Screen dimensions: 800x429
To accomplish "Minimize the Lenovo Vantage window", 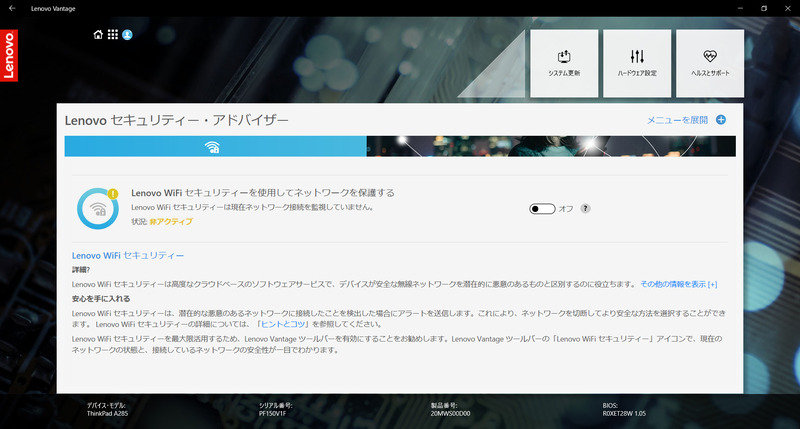I will pyautogui.click(x=740, y=8).
